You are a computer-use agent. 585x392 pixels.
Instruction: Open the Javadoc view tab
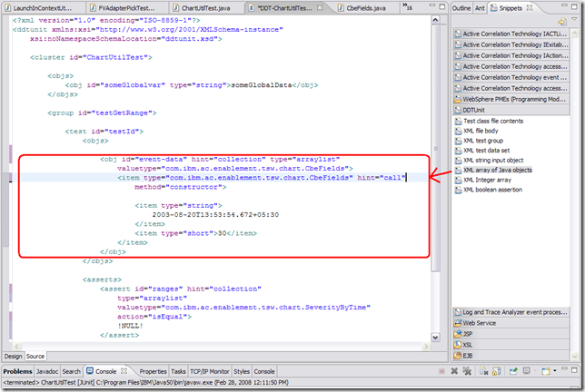pyautogui.click(x=47, y=371)
